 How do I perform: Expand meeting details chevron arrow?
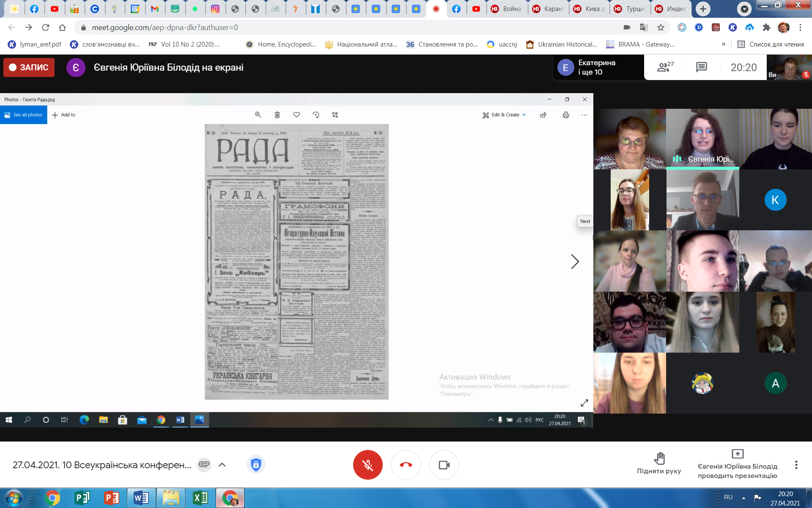[x=222, y=465]
